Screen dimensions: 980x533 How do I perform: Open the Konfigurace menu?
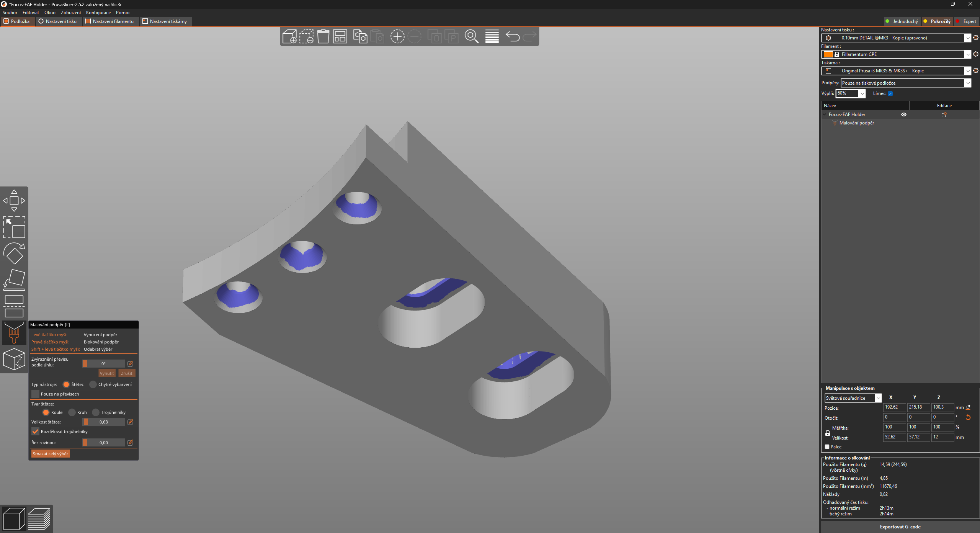coord(98,13)
